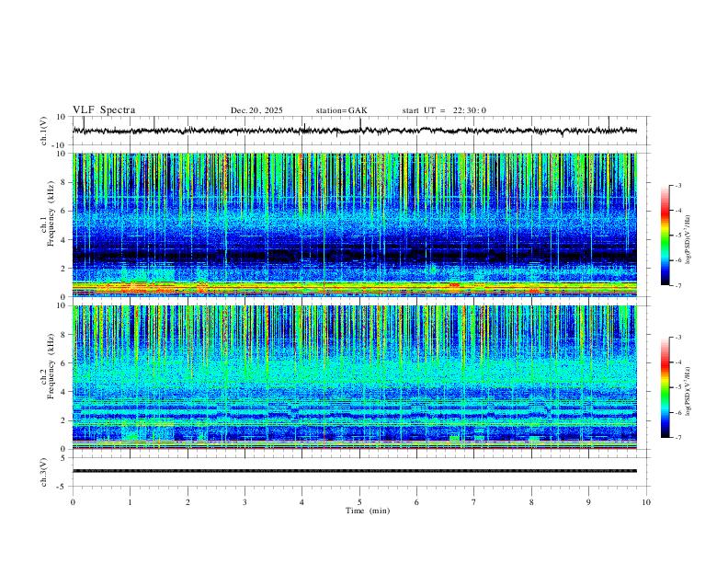Click the '-3' label on ch.1 colorbar
Image resolution: width=728 pixels, height=563 pixels.
677,185
